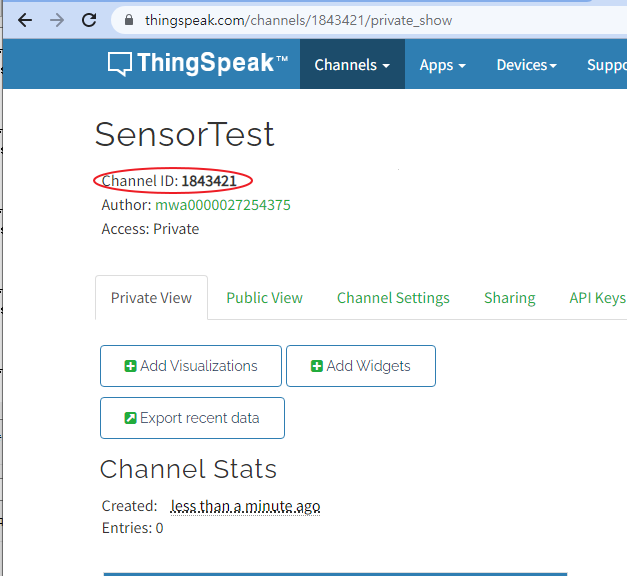Select the Private View tab
The height and width of the screenshot is (576, 627).
coord(152,298)
